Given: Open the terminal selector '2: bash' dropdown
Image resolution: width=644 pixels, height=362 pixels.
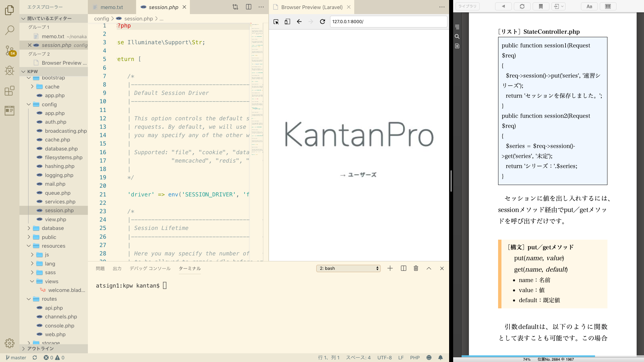Looking at the screenshot, I should pyautogui.click(x=348, y=268).
